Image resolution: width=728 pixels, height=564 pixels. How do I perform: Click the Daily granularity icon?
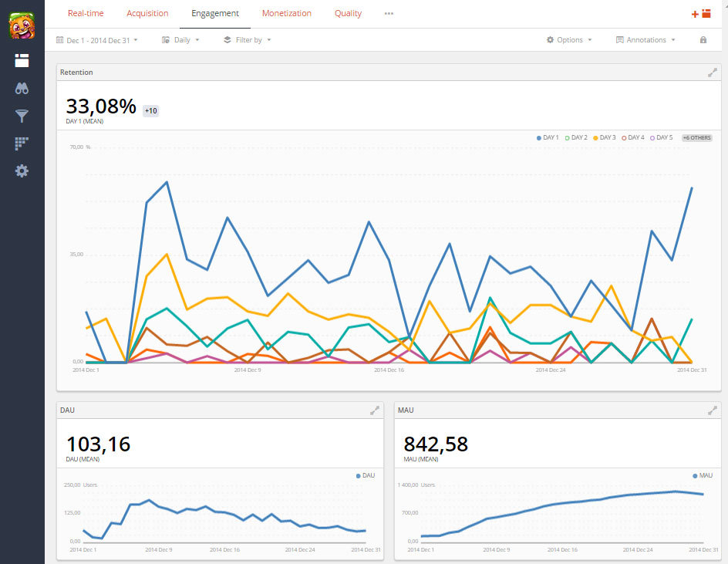(166, 40)
